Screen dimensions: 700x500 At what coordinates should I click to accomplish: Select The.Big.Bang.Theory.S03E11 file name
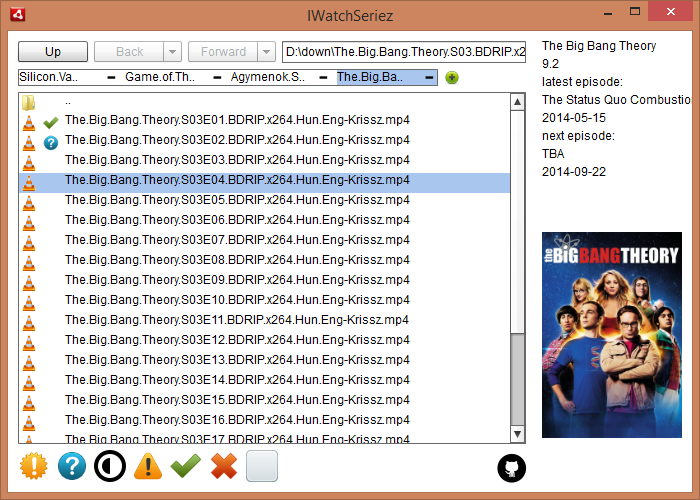(x=237, y=320)
